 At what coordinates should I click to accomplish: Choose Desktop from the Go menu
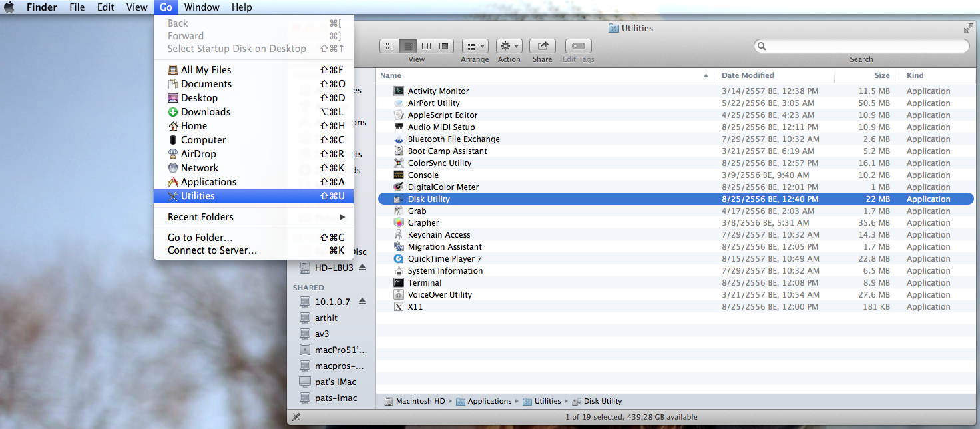click(254, 98)
